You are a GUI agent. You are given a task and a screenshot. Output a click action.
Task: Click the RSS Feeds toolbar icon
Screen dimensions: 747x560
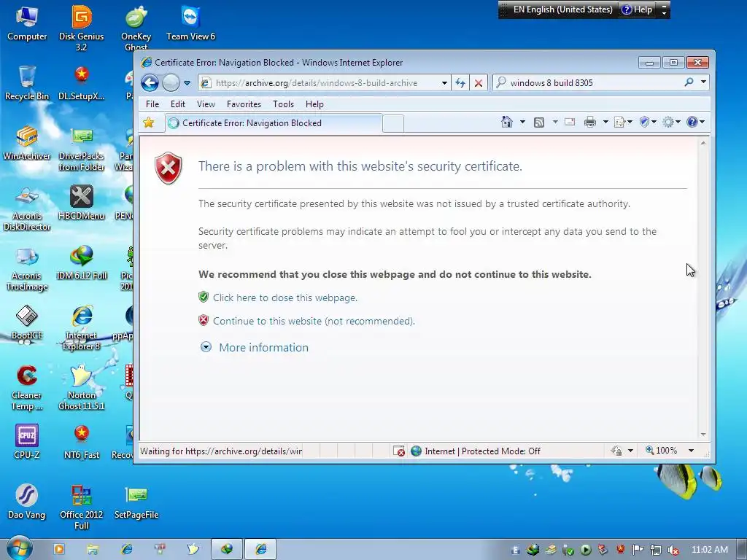[x=539, y=122]
